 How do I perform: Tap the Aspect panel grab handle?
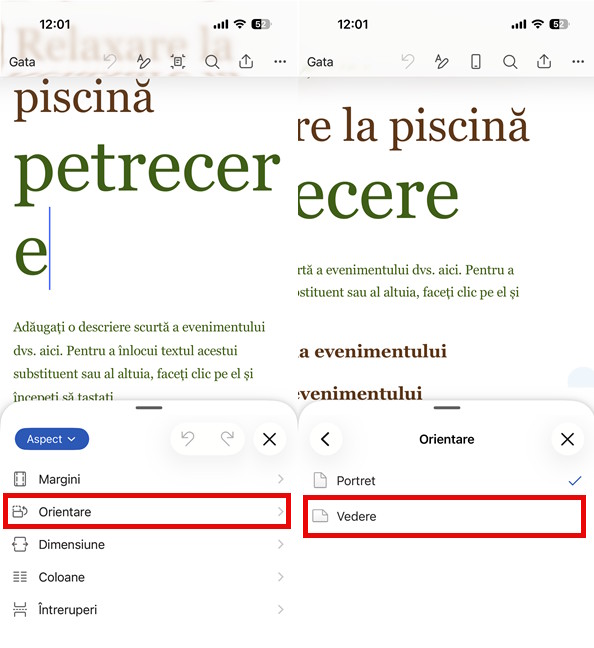[149, 407]
